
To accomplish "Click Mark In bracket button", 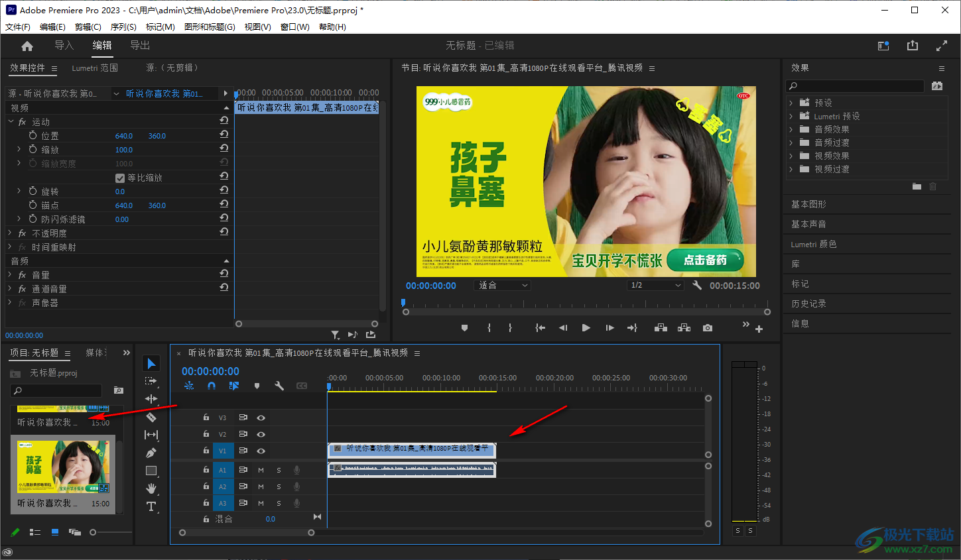I will click(489, 328).
